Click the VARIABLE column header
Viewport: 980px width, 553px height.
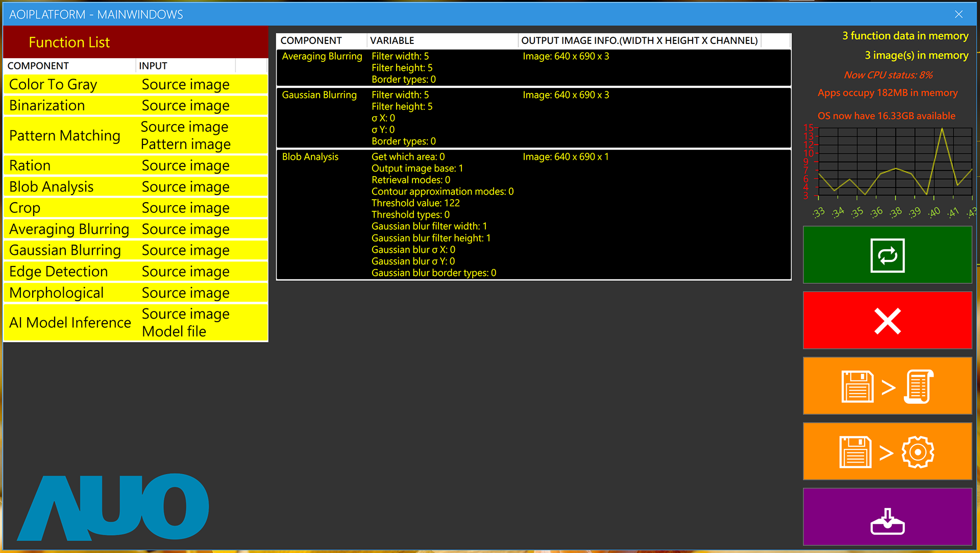442,40
